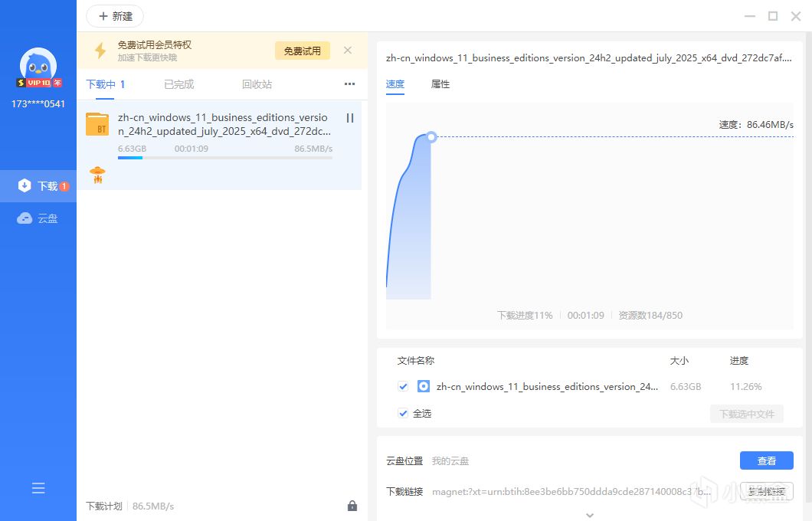Dismiss the free trial promo banner
Viewport: 812px width, 521px height.
(348, 51)
